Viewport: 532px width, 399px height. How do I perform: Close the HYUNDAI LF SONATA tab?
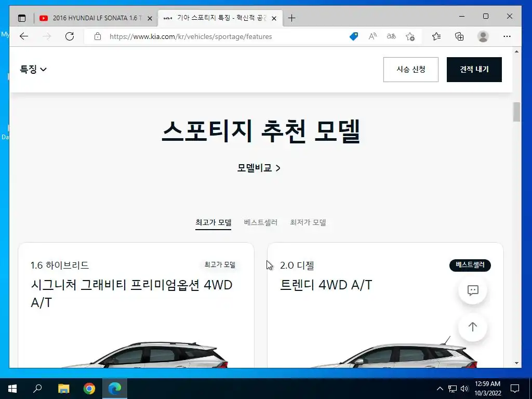150,18
